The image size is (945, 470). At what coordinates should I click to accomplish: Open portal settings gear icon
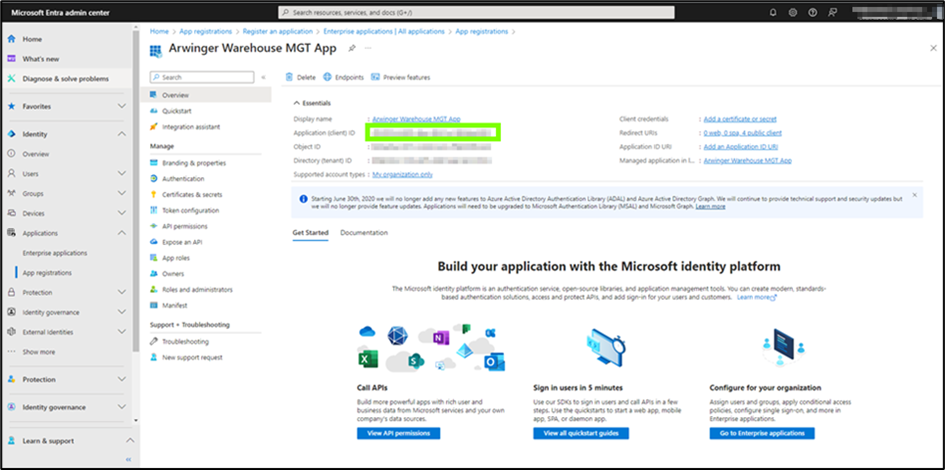click(x=792, y=12)
